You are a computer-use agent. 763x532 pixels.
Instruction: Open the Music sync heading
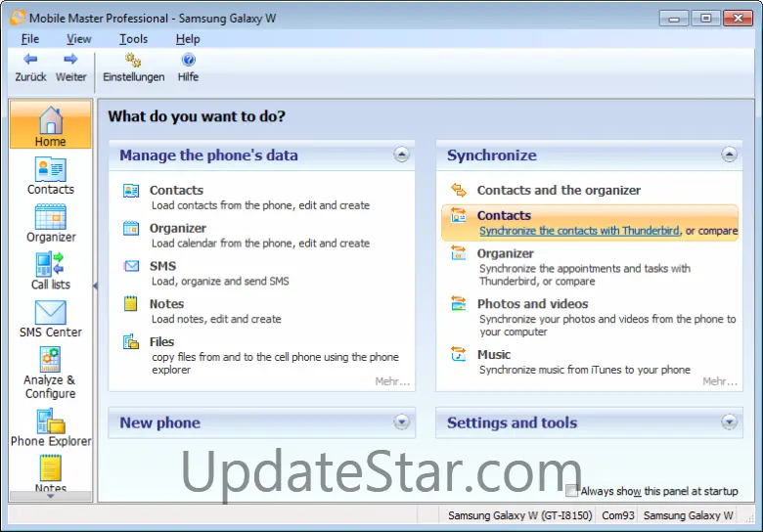[x=494, y=355]
